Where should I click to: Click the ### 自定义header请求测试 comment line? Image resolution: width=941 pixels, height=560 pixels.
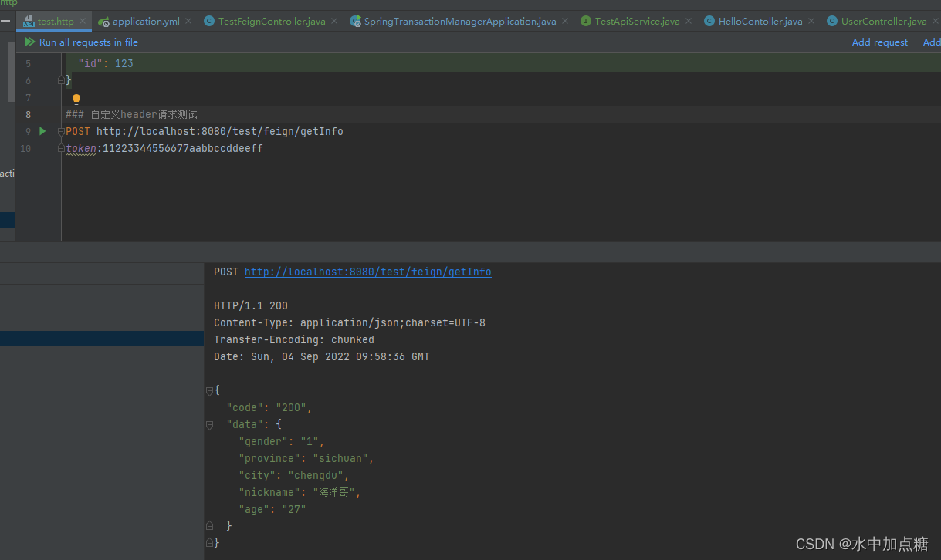click(x=132, y=114)
